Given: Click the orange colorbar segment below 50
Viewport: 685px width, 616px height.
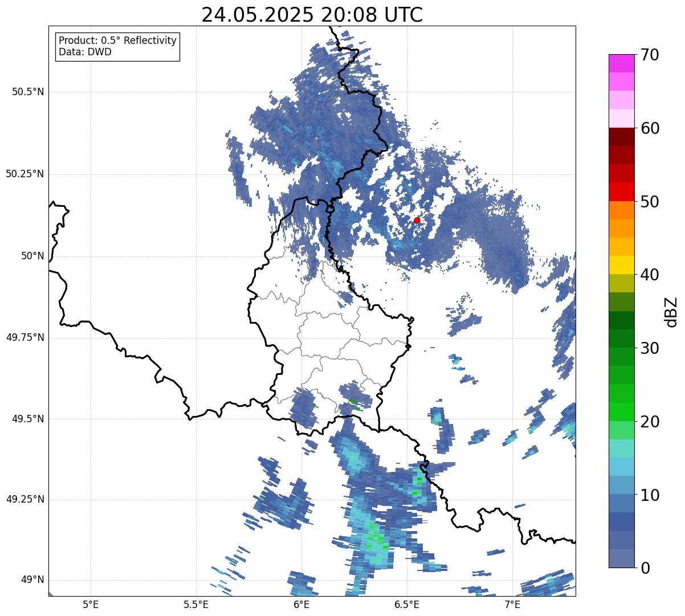Looking at the screenshot, I should [622, 210].
